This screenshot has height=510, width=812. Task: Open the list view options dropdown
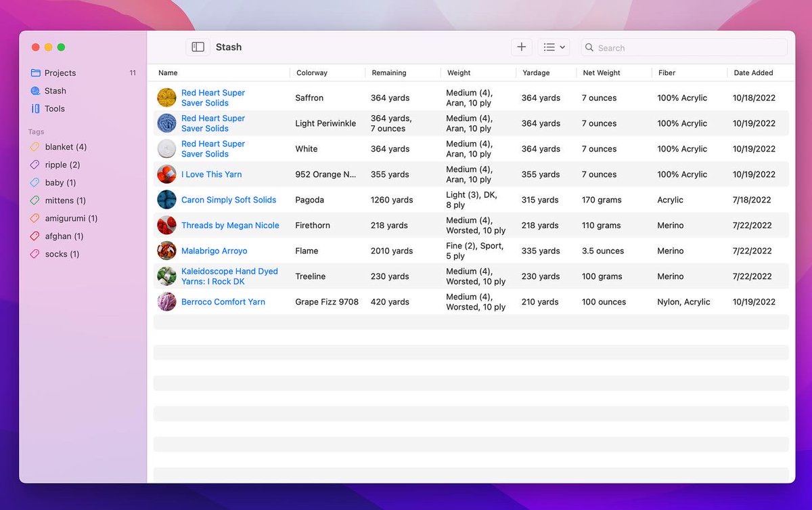[554, 47]
